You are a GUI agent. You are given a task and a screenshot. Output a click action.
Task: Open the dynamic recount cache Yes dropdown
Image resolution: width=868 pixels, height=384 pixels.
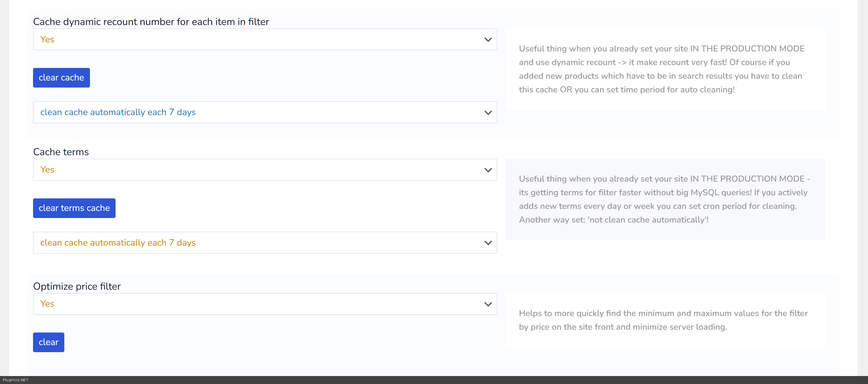tap(265, 40)
